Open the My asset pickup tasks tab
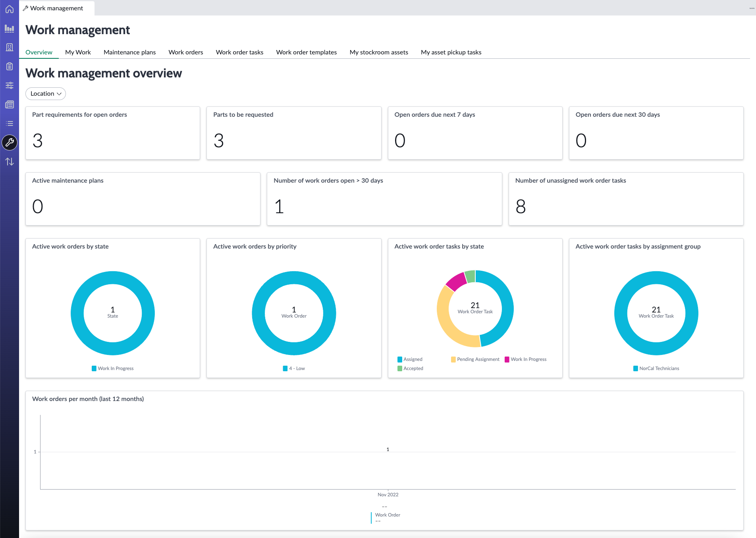 pyautogui.click(x=451, y=52)
